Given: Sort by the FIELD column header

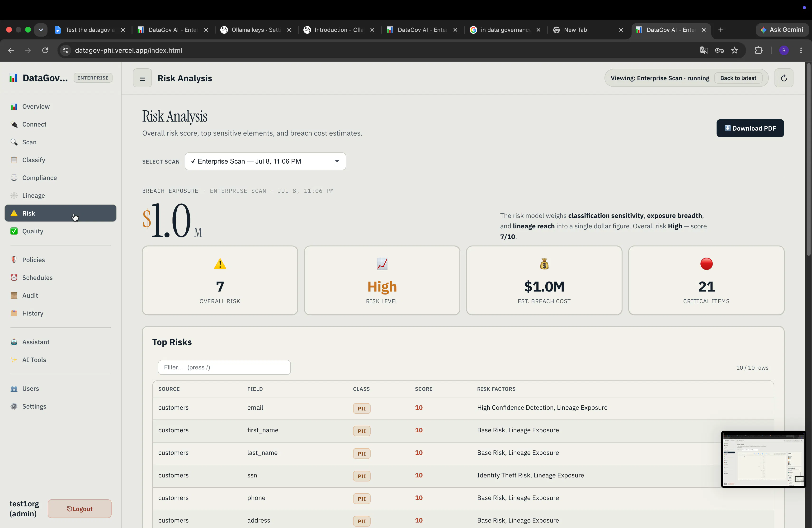Looking at the screenshot, I should (255, 389).
